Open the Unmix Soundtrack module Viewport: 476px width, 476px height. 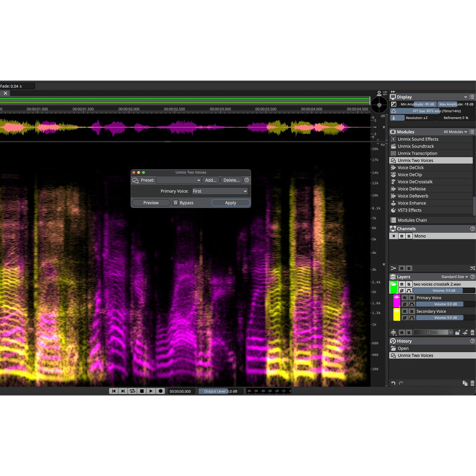pyautogui.click(x=431, y=146)
